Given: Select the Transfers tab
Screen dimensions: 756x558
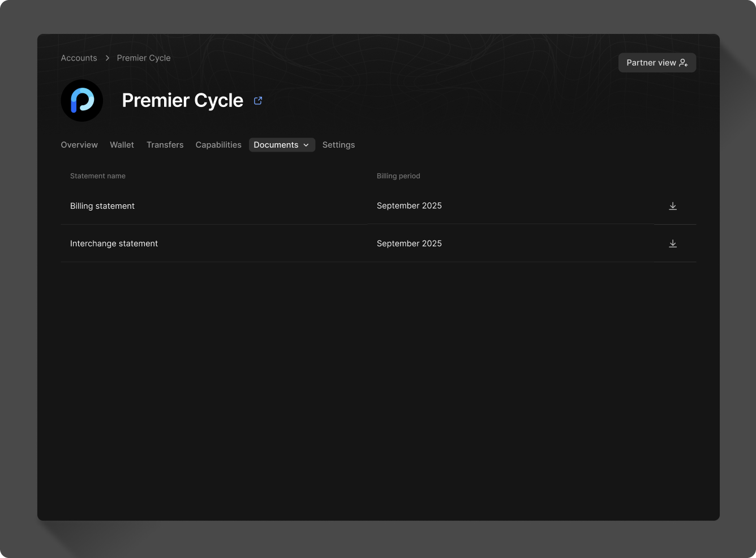Looking at the screenshot, I should coord(165,145).
